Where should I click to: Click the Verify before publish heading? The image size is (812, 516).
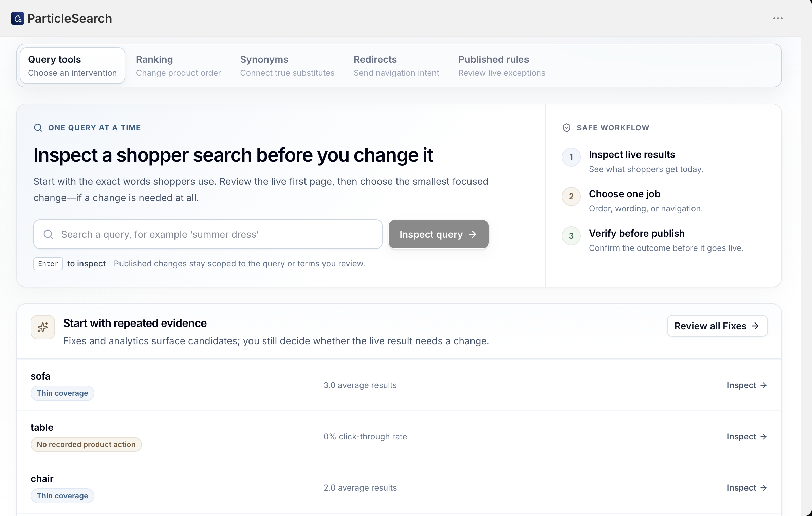[x=637, y=233]
